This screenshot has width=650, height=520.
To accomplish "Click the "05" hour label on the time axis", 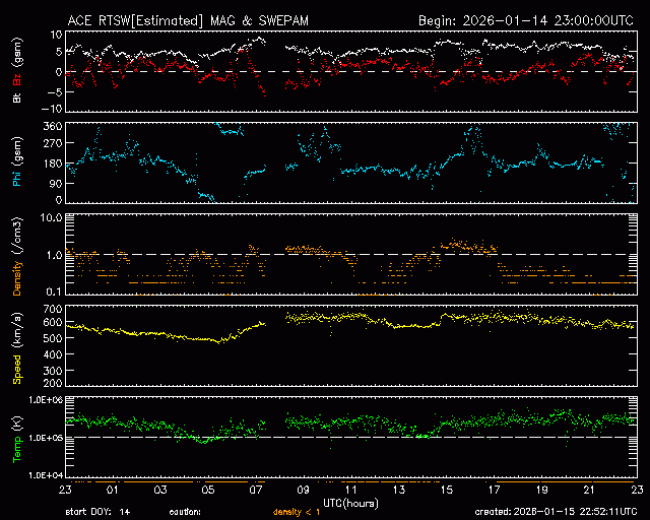I will [208, 490].
